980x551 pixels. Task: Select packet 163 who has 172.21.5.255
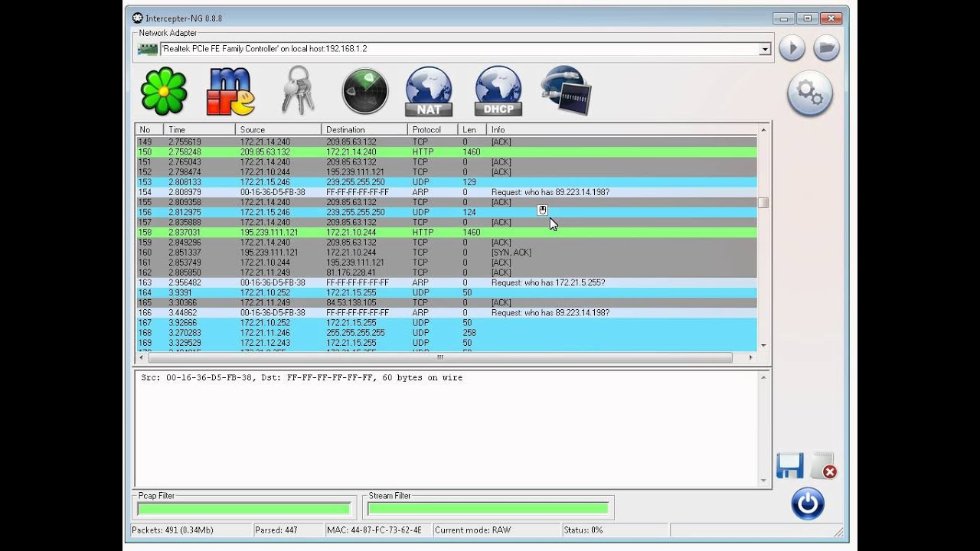pyautogui.click(x=446, y=282)
